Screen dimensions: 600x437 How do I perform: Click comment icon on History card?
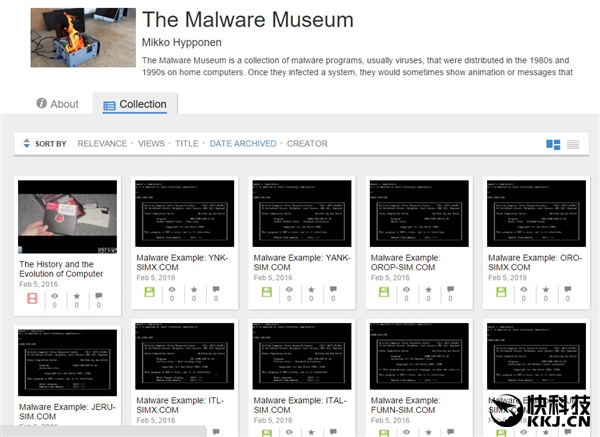click(x=99, y=296)
